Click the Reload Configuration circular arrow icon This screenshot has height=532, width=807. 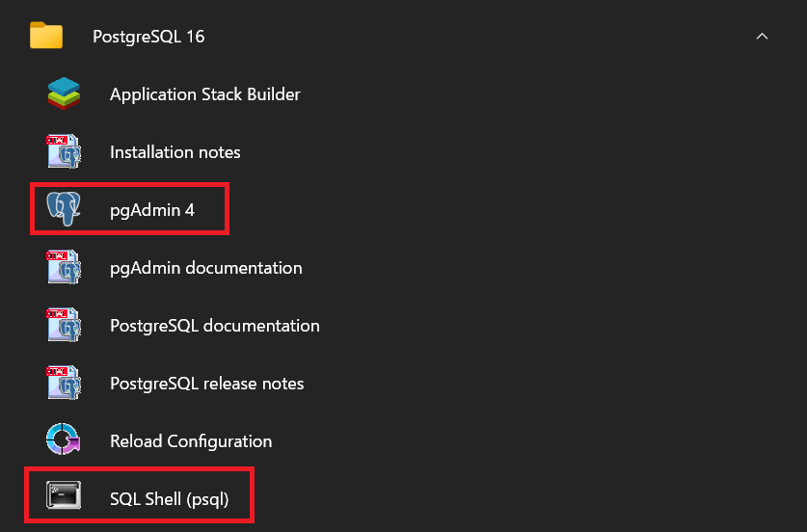[64, 439]
